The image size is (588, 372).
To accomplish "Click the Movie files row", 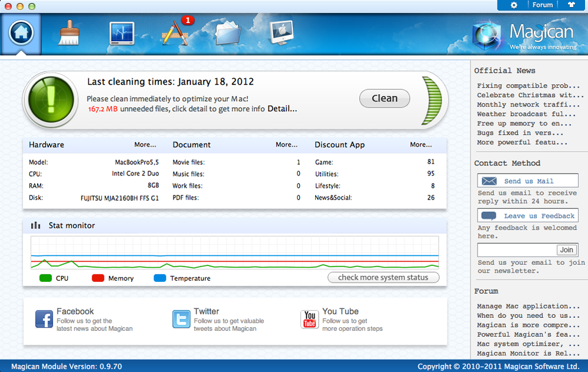I will pos(236,162).
